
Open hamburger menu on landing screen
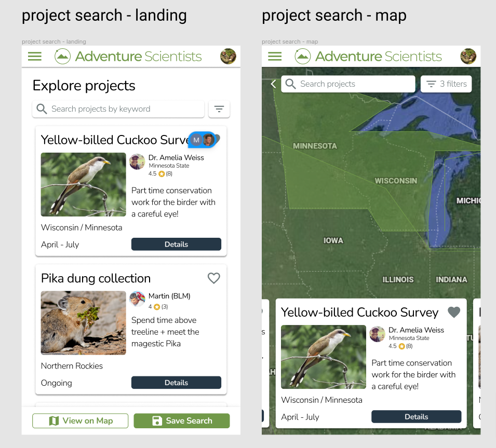35,57
